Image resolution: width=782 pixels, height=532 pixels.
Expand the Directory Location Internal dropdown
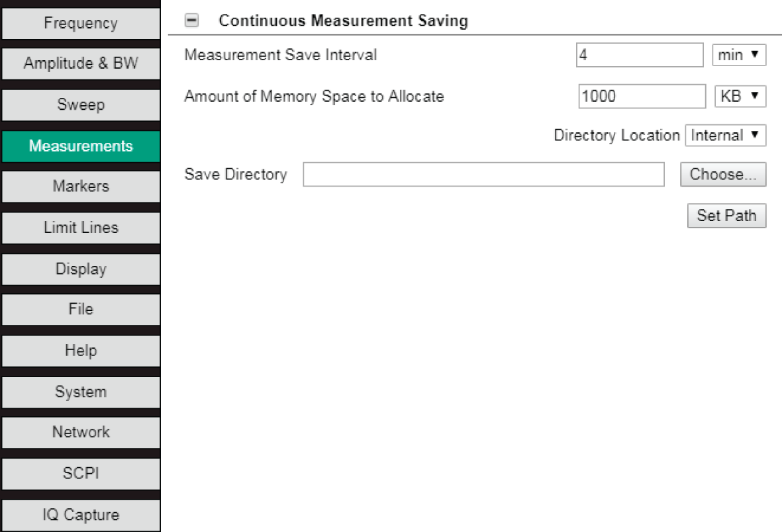(x=725, y=136)
